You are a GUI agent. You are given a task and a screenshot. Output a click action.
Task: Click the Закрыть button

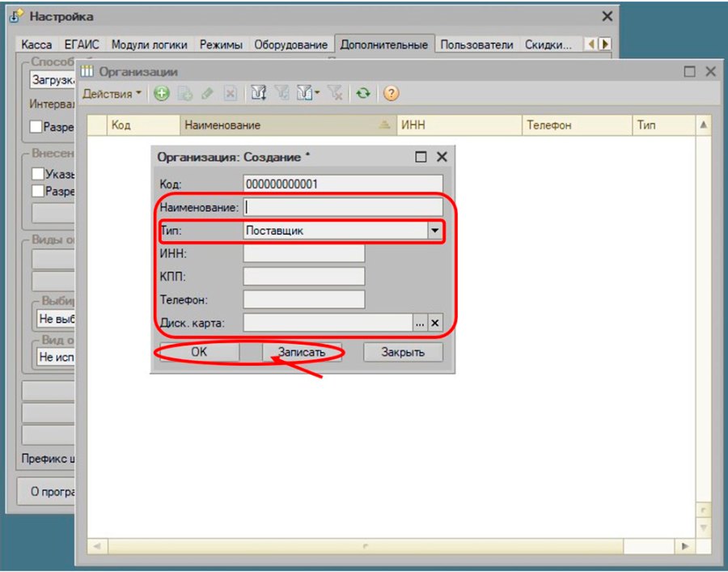click(x=403, y=352)
